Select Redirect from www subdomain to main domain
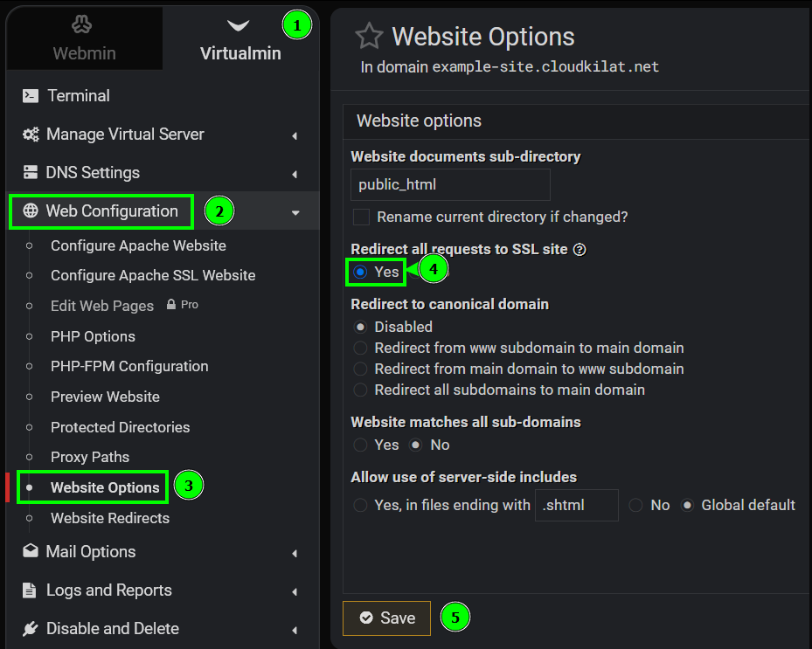The width and height of the screenshot is (812, 649). pos(360,348)
